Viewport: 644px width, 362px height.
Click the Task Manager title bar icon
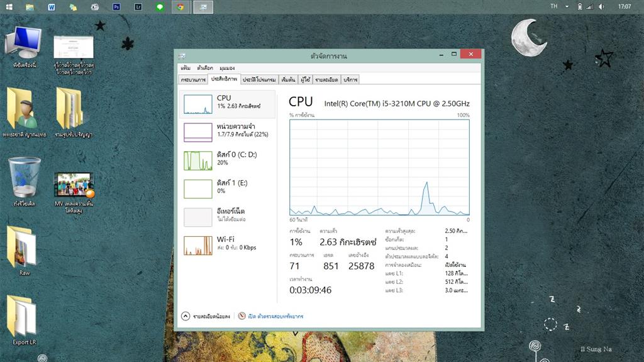pyautogui.click(x=182, y=56)
